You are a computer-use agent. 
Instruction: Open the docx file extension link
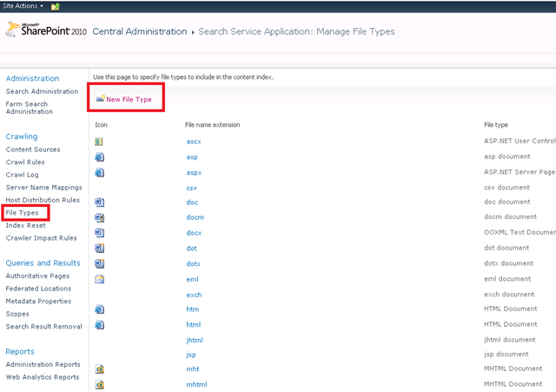[x=194, y=233]
